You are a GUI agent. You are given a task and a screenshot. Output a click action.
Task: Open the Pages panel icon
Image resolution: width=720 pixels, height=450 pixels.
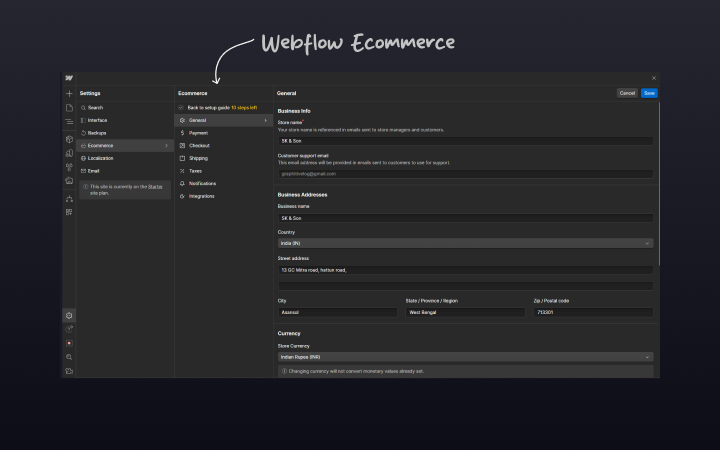click(x=69, y=108)
